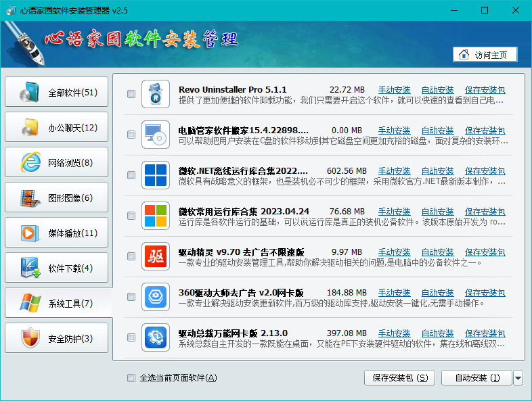Click the 访问主页 button
The height and width of the screenshot is (401, 532).
tap(485, 55)
